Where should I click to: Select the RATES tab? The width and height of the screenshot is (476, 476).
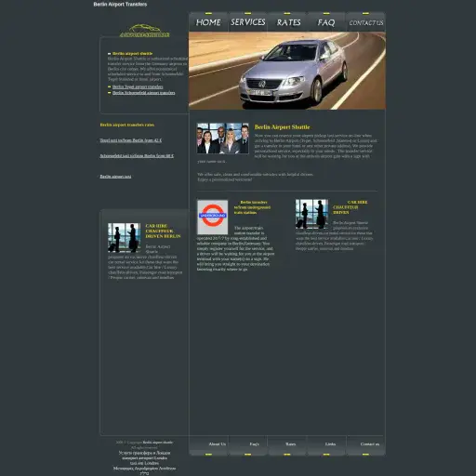[x=287, y=22]
